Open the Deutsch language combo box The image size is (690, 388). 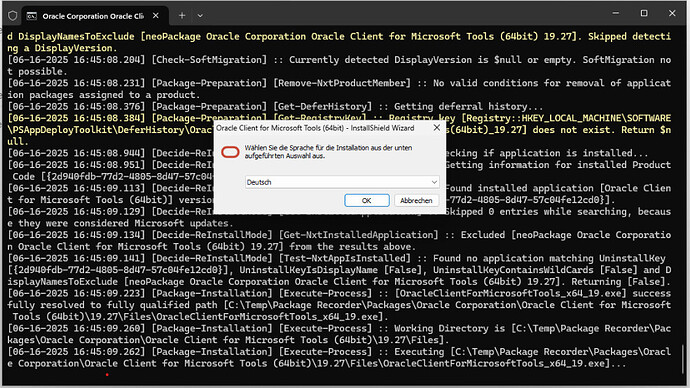[x=342, y=182]
